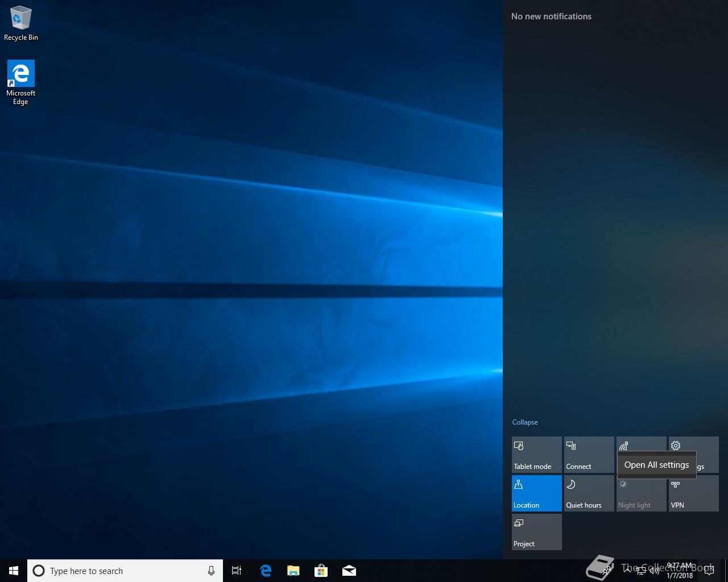The image size is (728, 582).
Task: Open the People icon in the tray
Action: [608, 571]
